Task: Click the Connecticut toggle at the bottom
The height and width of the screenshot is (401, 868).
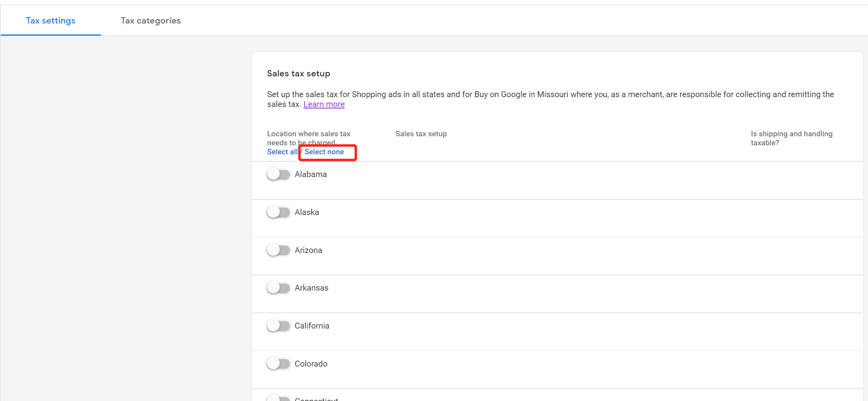Action: [278, 398]
